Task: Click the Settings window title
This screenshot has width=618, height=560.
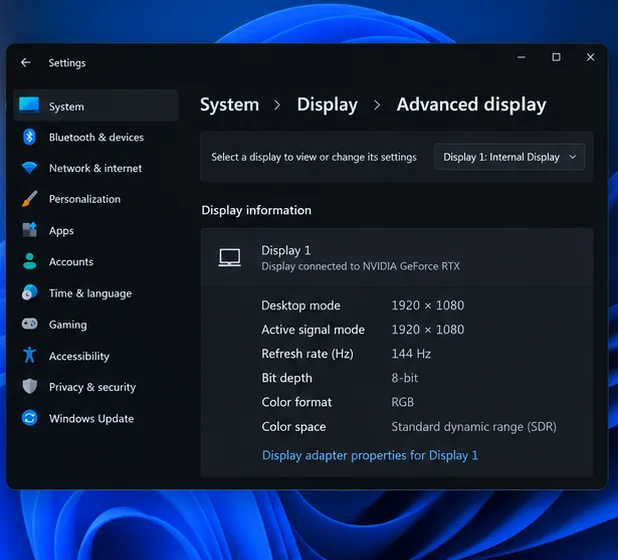Action: (x=67, y=63)
